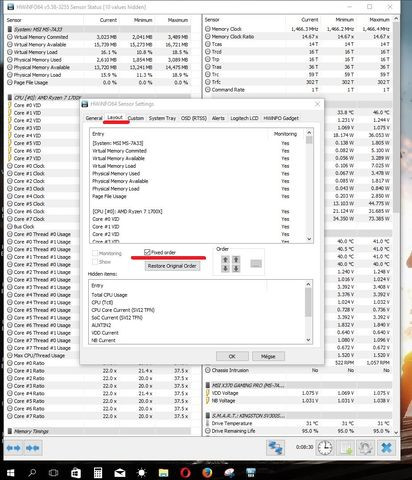The height and width of the screenshot is (480, 412).
Task: Open the Logitech LCD tab
Action: pyautogui.click(x=244, y=118)
